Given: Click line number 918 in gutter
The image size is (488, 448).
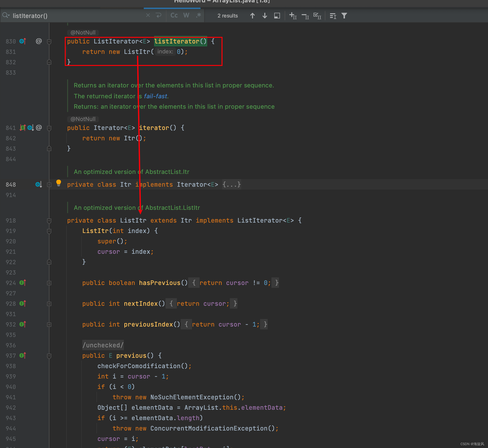Looking at the screenshot, I should 11,221.
